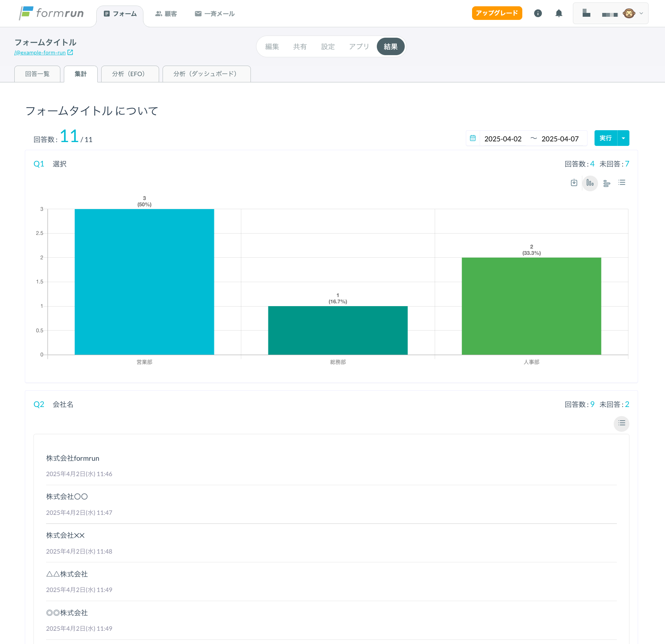Switch to the 集計 tab

pos(81,74)
